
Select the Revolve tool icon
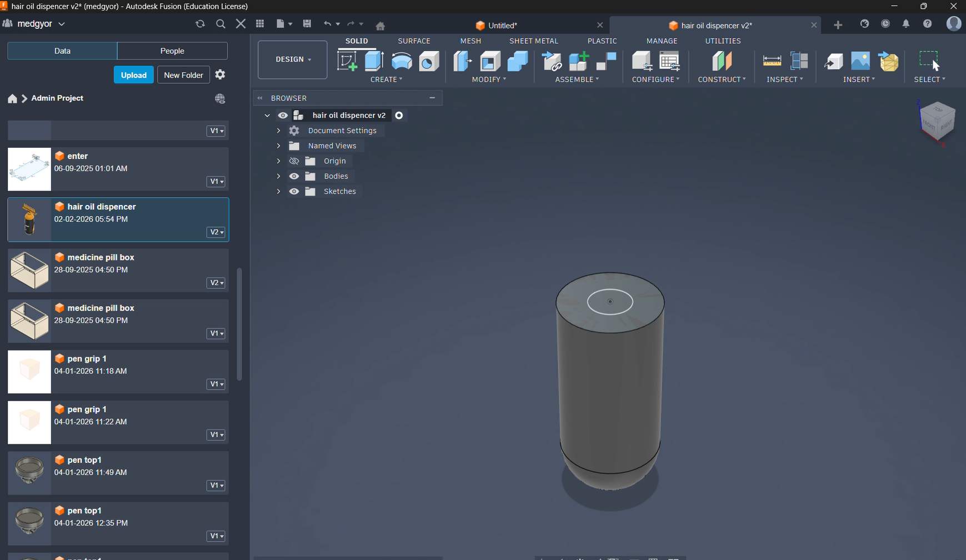[401, 61]
